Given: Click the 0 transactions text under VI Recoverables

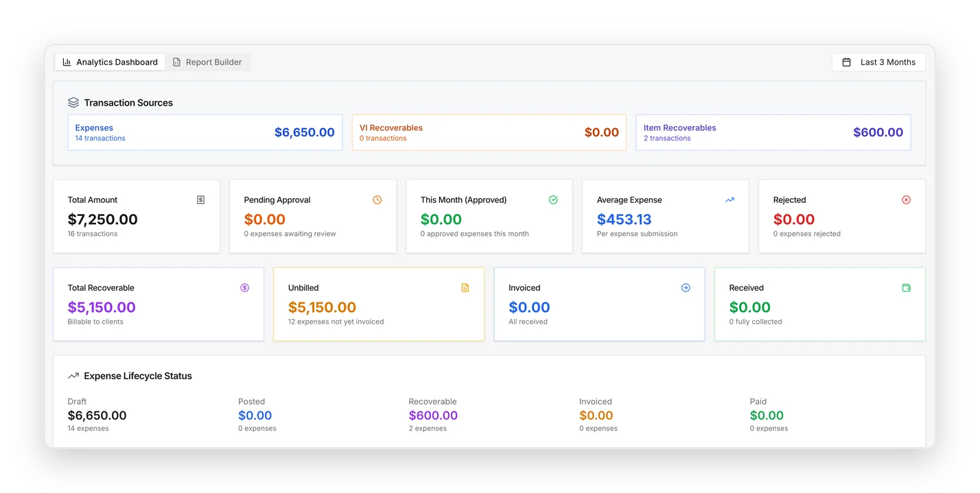Looking at the screenshot, I should click(x=383, y=138).
